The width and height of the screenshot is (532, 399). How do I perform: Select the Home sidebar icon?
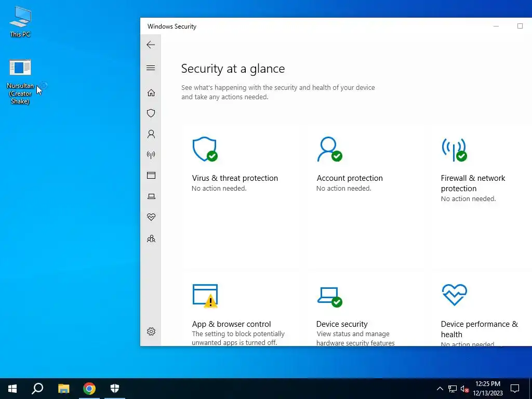[151, 92]
